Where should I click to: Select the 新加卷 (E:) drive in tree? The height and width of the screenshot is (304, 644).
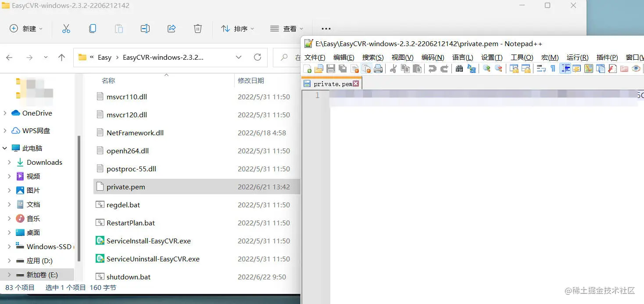[37, 275]
